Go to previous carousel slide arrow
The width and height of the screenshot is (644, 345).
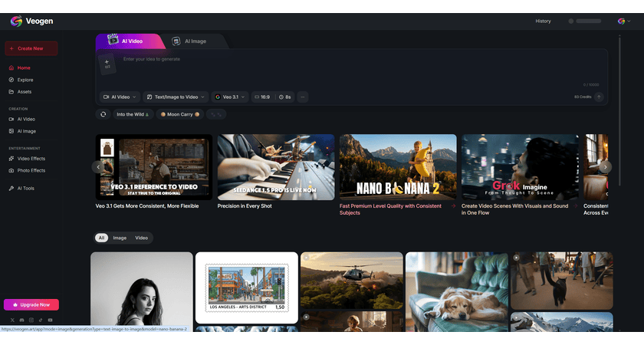(x=98, y=167)
